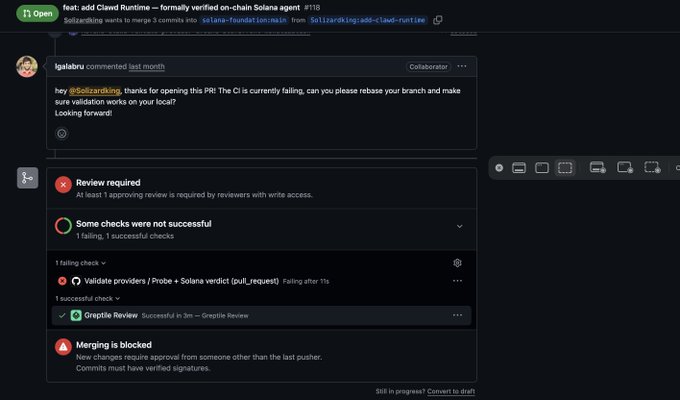
Task: Open comment options menu next to Collaborator
Action: (x=462, y=66)
